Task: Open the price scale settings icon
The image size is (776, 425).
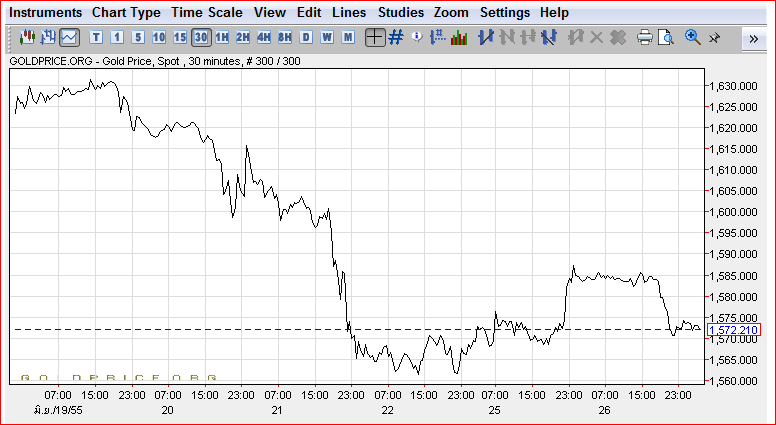Action: click(437, 37)
